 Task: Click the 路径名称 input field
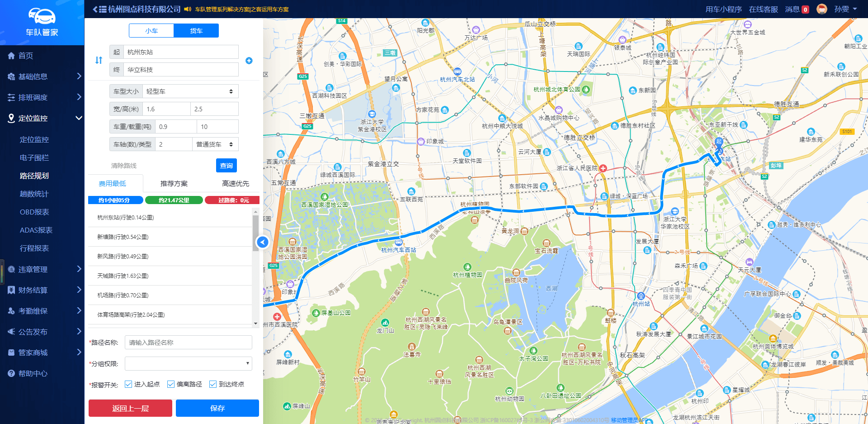[x=188, y=343]
